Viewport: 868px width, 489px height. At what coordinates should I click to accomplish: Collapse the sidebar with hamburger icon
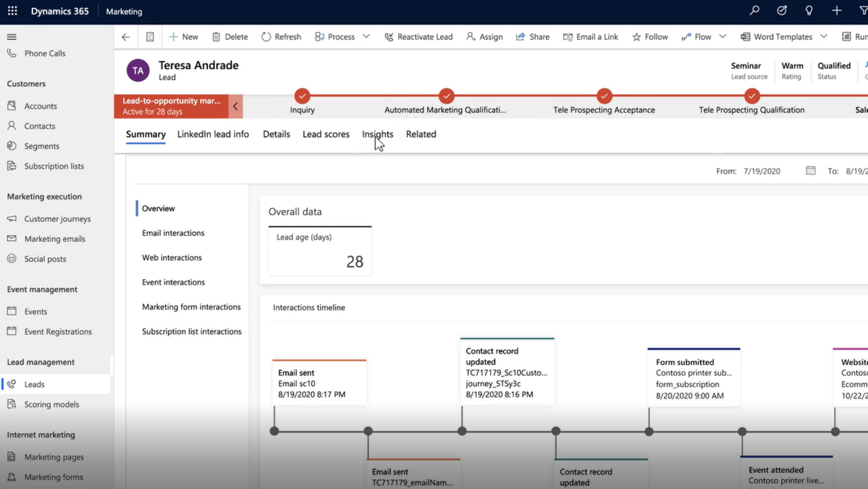tap(12, 37)
